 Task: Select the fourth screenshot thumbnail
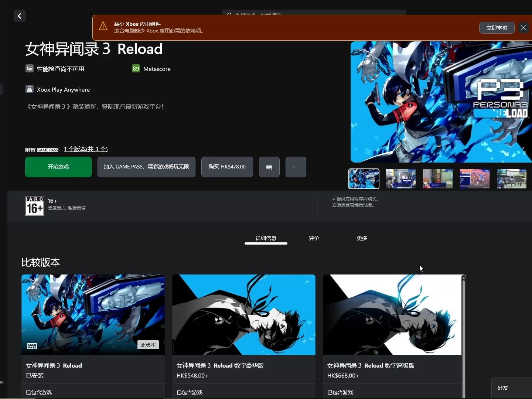click(475, 179)
